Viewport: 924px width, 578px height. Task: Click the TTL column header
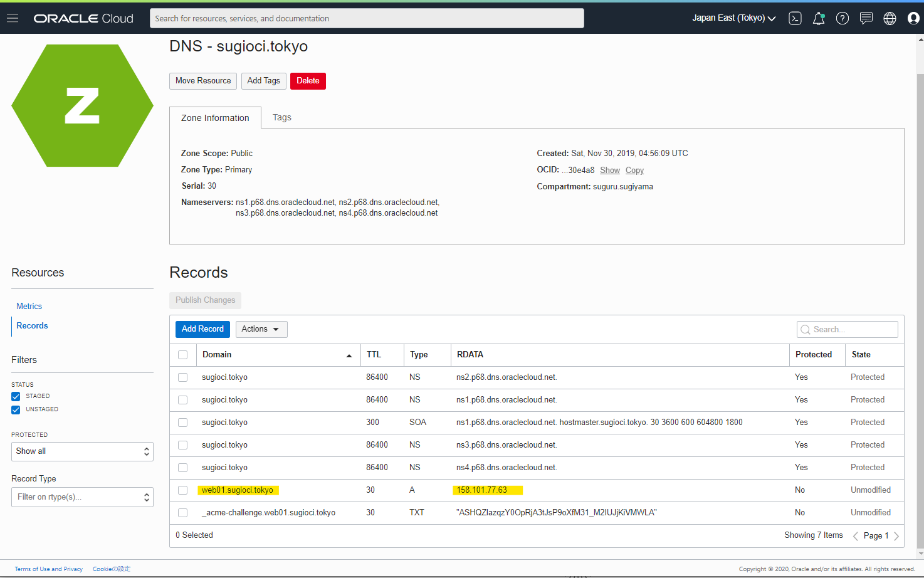(x=374, y=355)
